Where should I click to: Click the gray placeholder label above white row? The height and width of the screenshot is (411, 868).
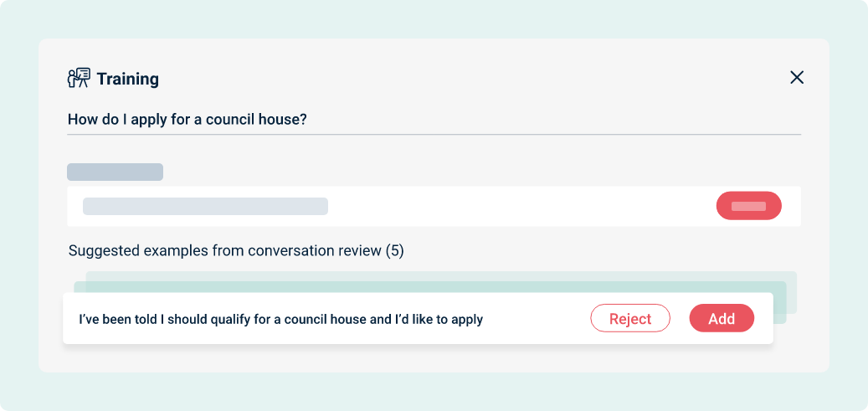(x=116, y=172)
